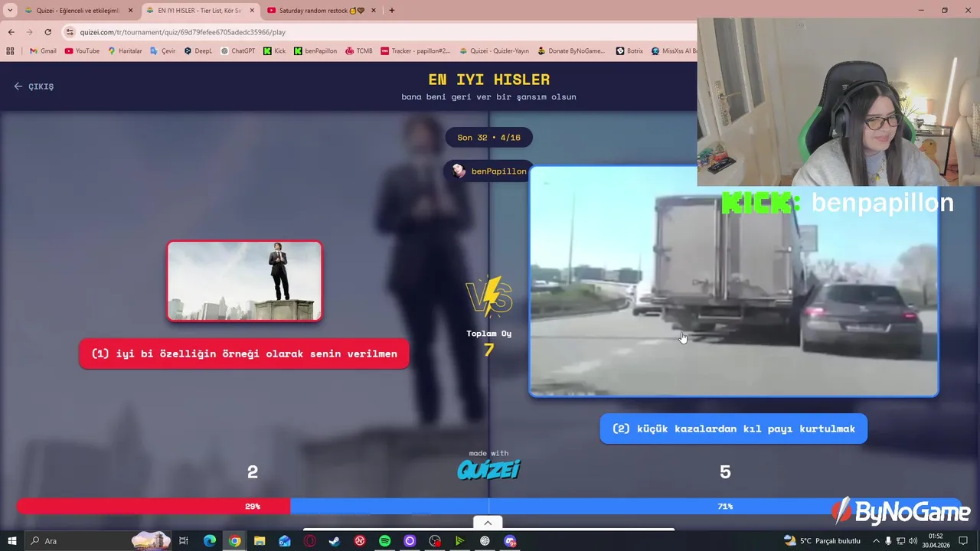This screenshot has height=551, width=980.
Task: Open the green arrow app on taskbar
Action: click(x=459, y=541)
